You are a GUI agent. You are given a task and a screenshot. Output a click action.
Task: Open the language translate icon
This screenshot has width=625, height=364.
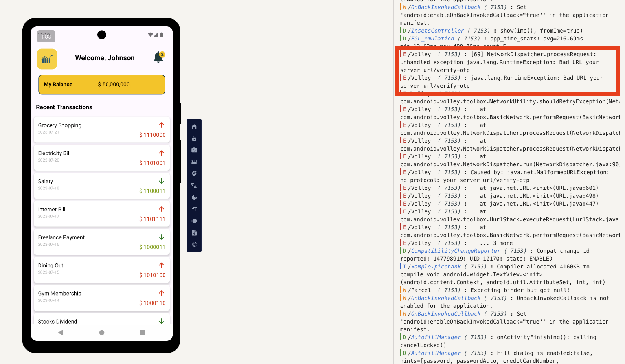(x=194, y=186)
